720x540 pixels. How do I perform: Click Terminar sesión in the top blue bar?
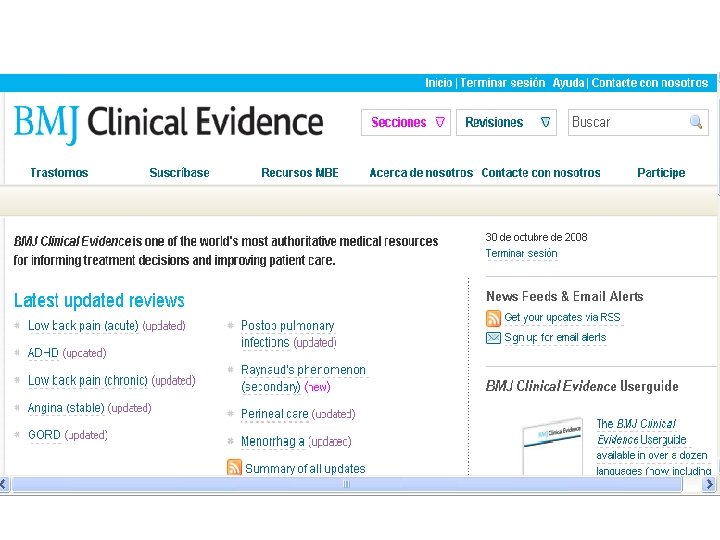502,83
